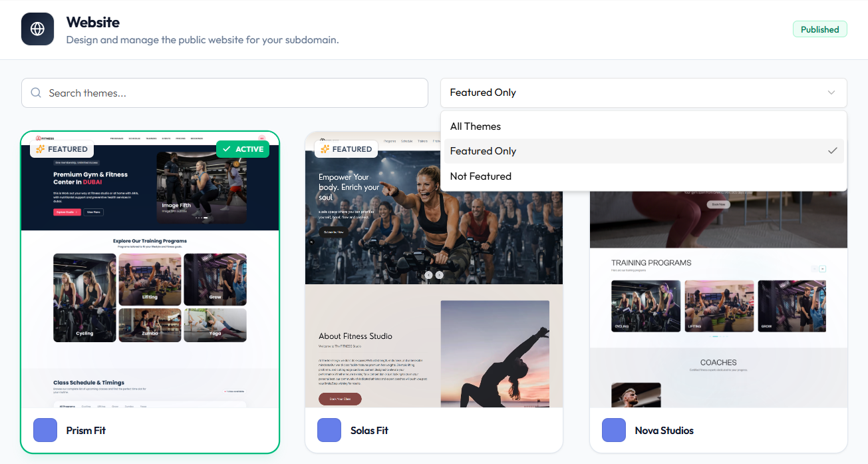Collapse the Featured Only filter dropdown

(643, 93)
